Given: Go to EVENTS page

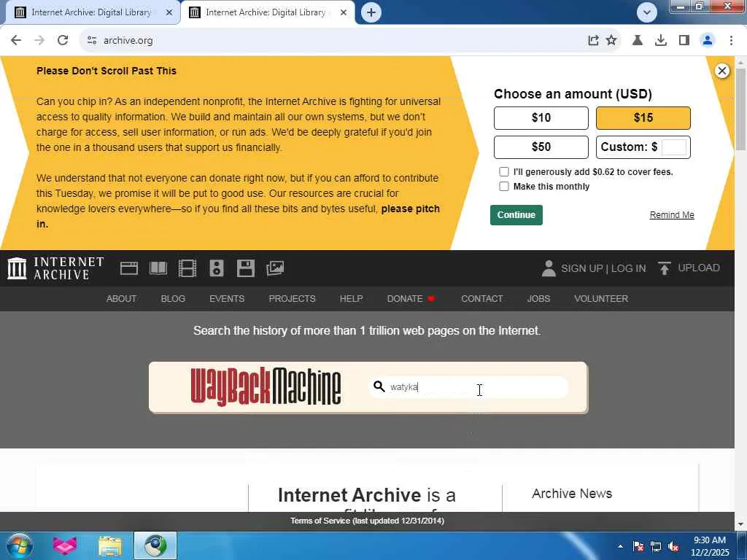Looking at the screenshot, I should click(227, 298).
